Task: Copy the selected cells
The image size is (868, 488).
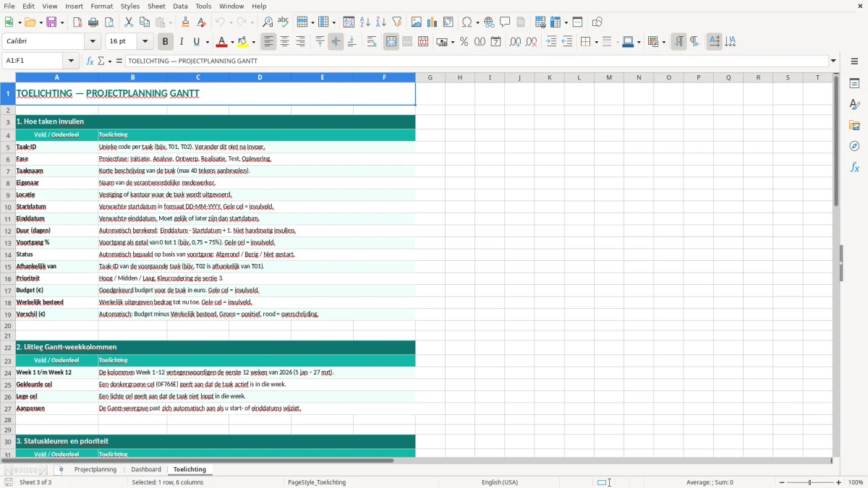Action: [x=145, y=22]
